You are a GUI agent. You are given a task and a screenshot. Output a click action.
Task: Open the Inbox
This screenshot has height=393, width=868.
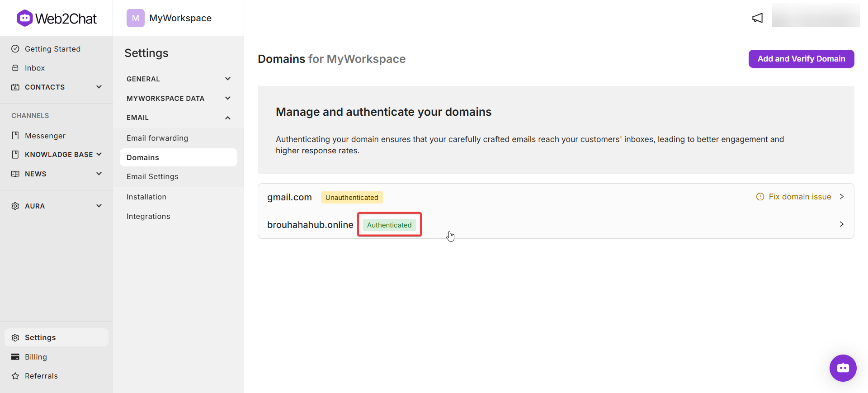pyautogui.click(x=35, y=68)
